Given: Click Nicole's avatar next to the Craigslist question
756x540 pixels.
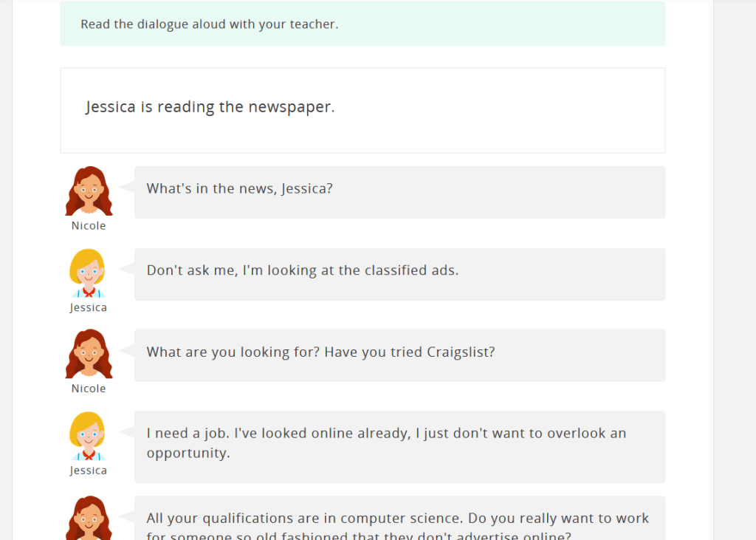Looking at the screenshot, I should click(89, 353).
